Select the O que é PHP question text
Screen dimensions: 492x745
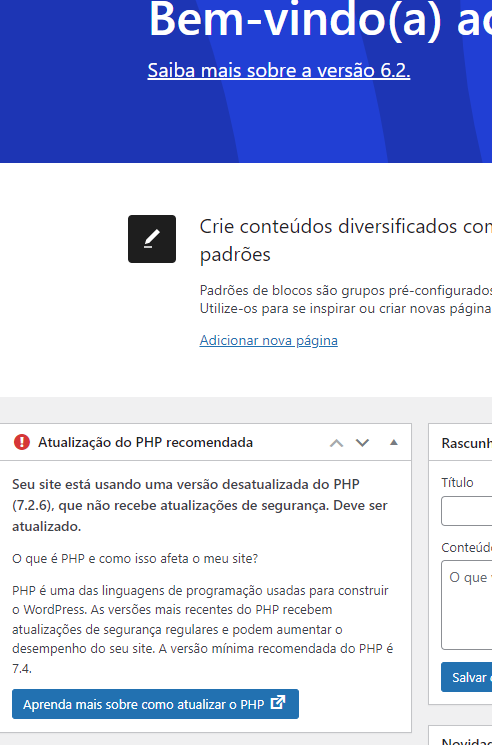pyautogui.click(x=135, y=558)
